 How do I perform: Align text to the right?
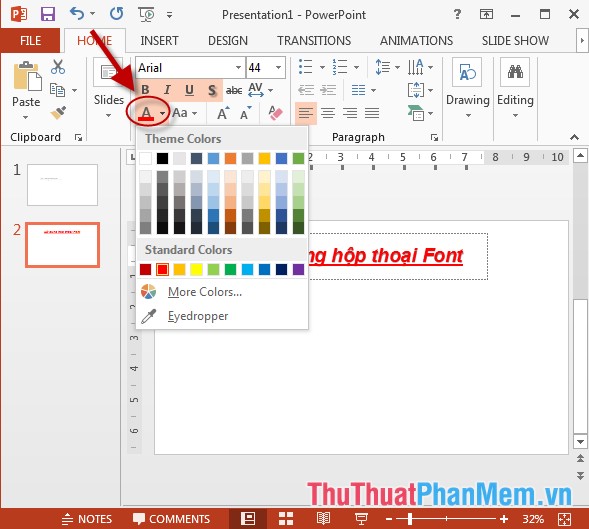click(x=350, y=113)
